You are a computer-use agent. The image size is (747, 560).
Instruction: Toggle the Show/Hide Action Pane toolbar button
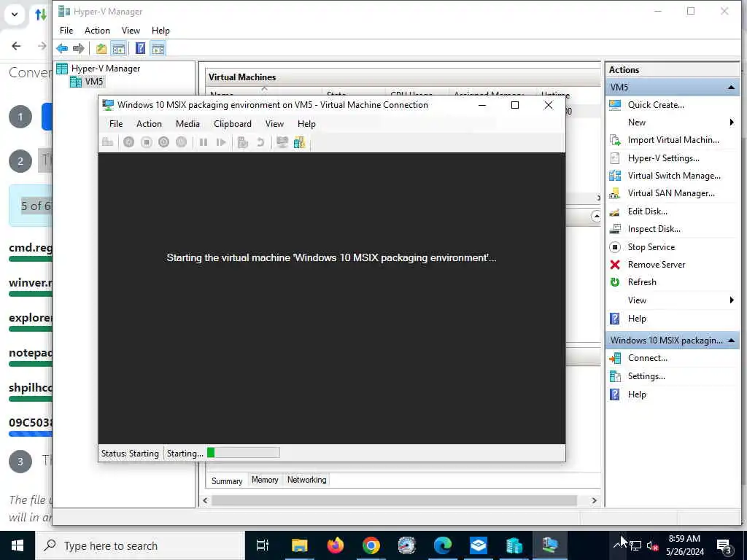pos(158,48)
